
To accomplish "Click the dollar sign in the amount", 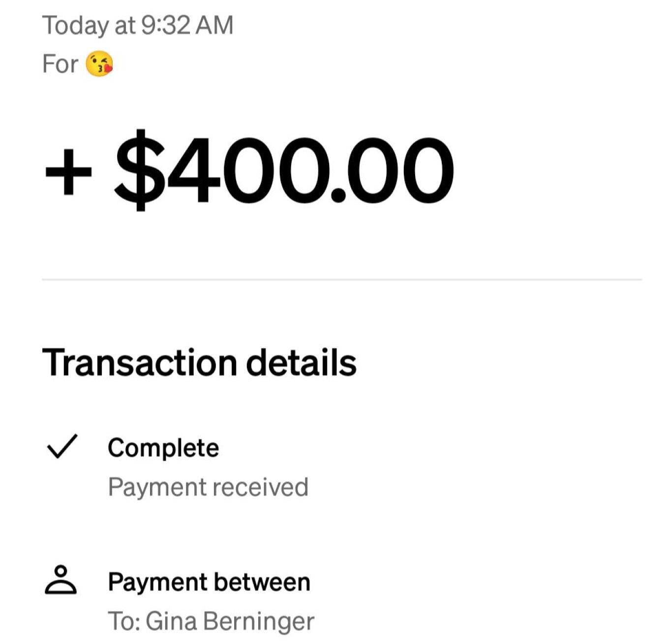I will point(140,170).
